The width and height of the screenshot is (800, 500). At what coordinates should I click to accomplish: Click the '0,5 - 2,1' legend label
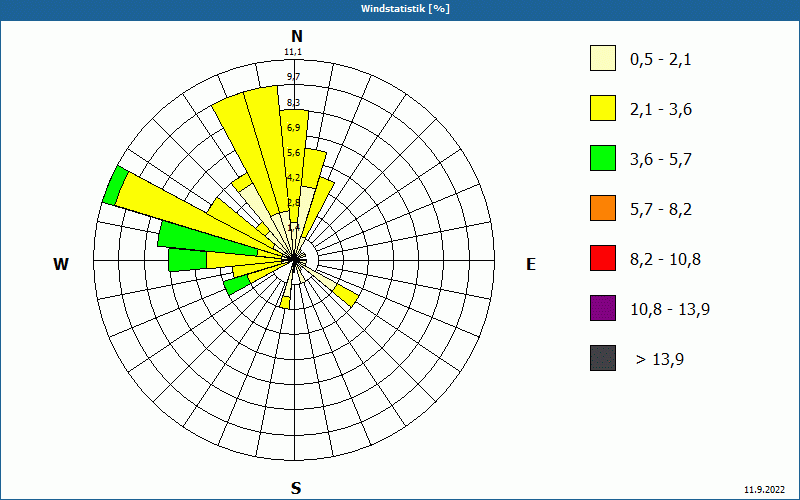tap(661, 60)
